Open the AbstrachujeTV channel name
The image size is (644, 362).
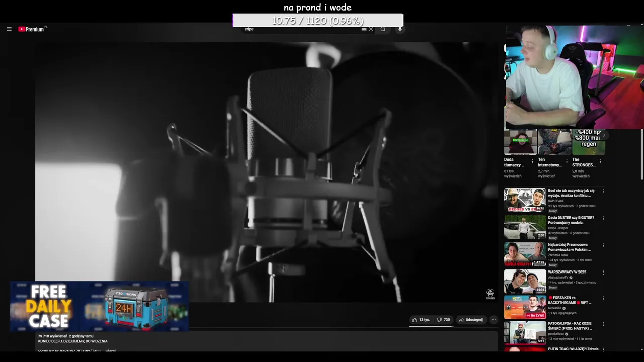558,278
